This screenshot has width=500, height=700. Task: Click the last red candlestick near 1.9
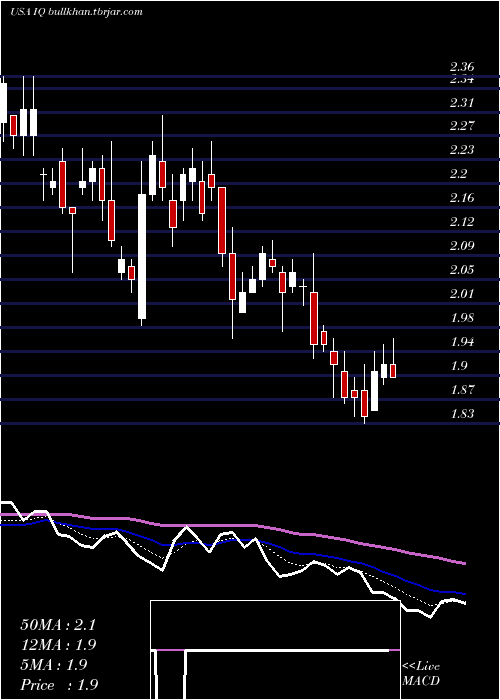click(x=393, y=371)
